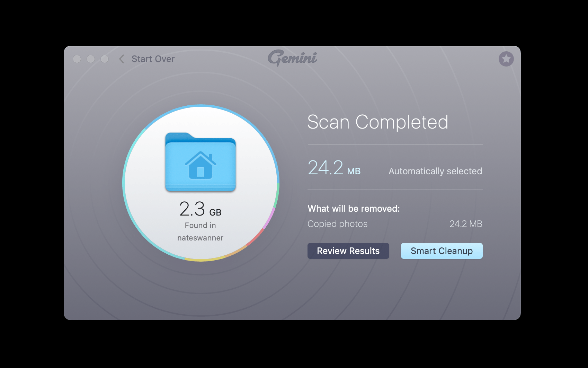Open Review Results
The height and width of the screenshot is (368, 588).
(348, 251)
